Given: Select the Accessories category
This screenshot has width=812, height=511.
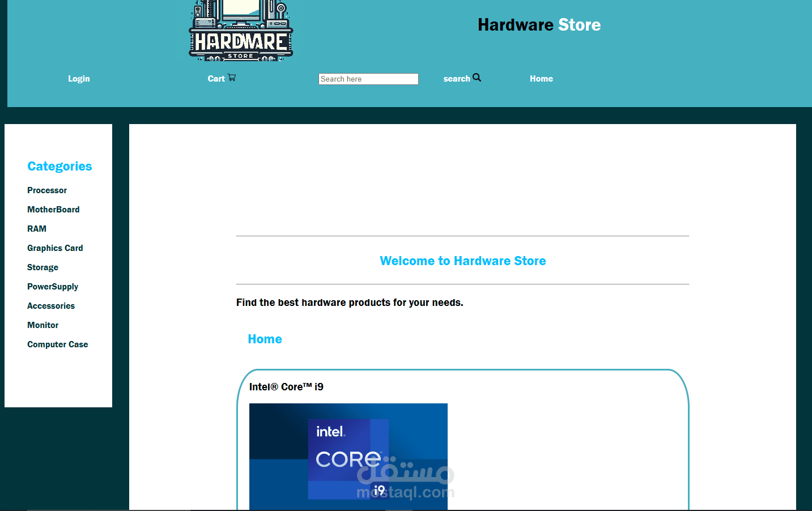Looking at the screenshot, I should pos(51,306).
